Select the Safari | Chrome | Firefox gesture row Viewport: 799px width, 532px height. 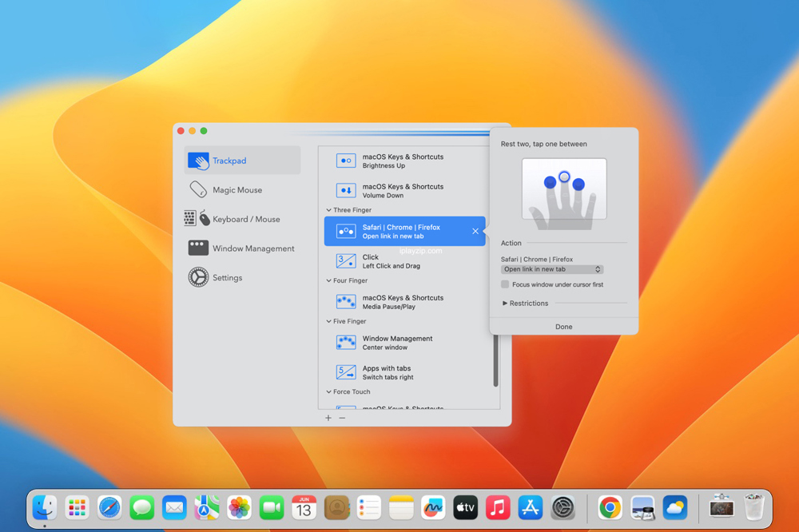404,232
